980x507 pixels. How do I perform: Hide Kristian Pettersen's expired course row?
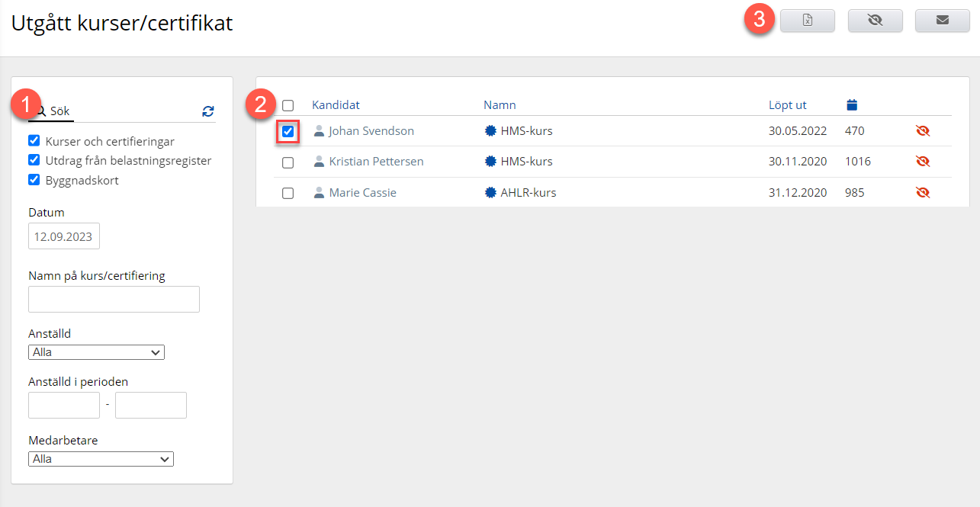tap(923, 162)
